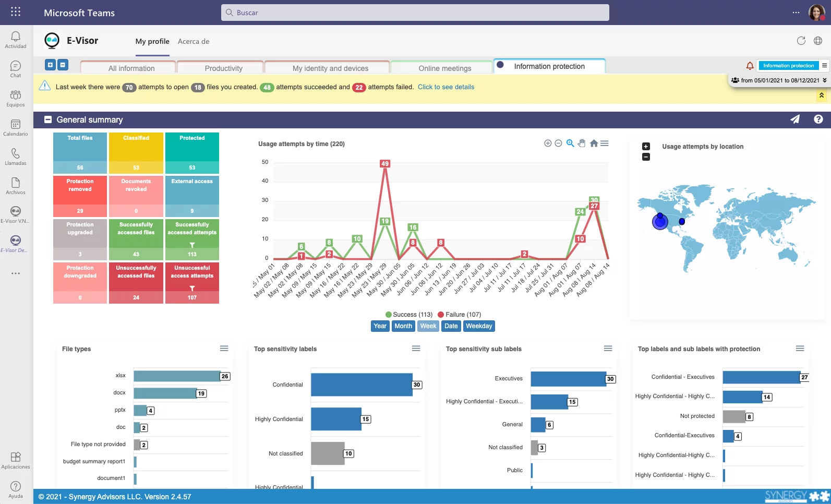
Task: Open Top sensitivity labels chart menu
Action: click(x=416, y=349)
